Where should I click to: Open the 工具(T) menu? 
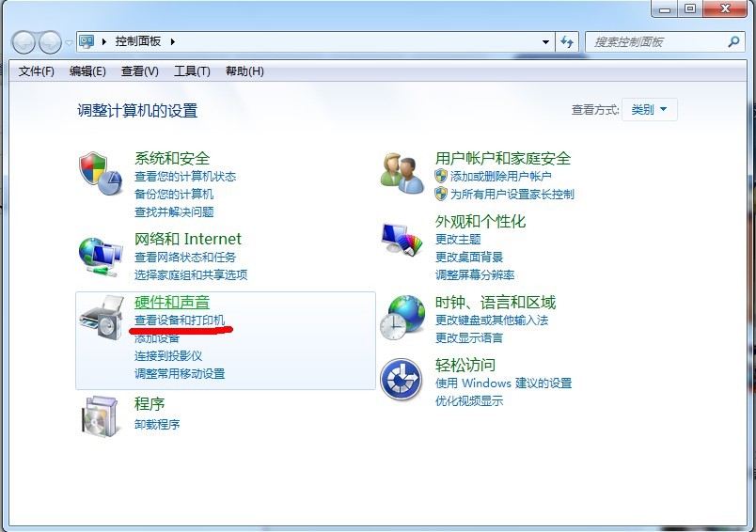(192, 71)
